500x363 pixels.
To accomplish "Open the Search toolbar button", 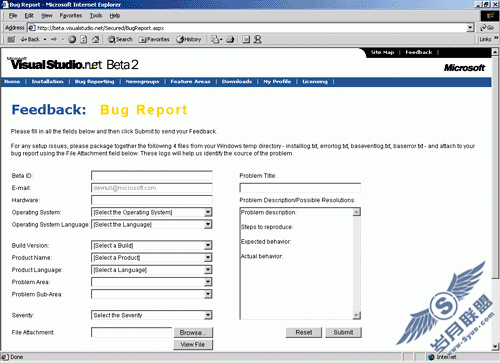I will pyautogui.click(x=120, y=39).
